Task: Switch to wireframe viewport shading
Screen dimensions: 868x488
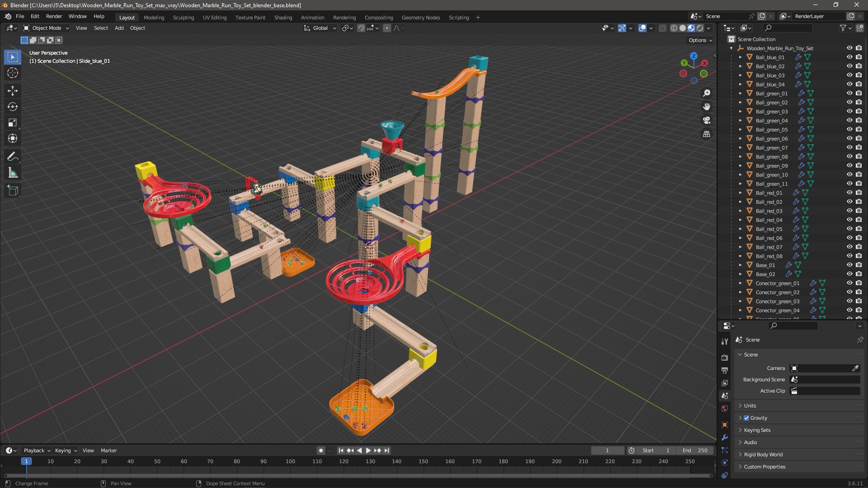Action: coord(674,28)
